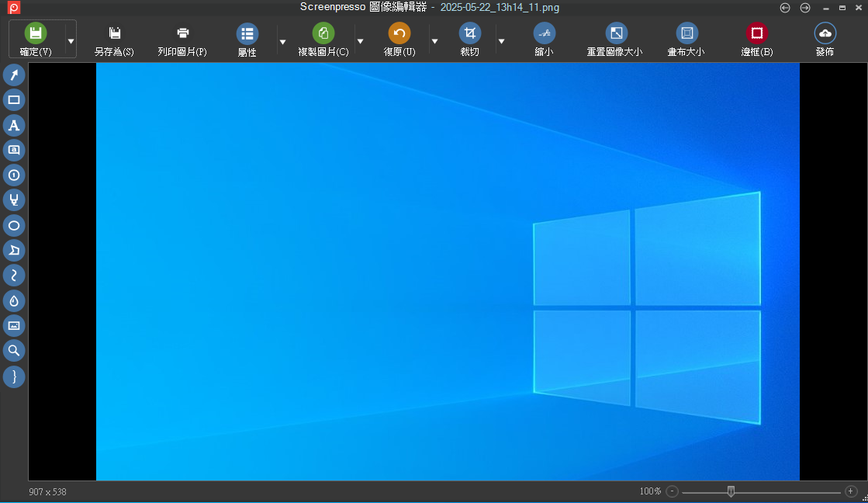The image size is (868, 503).
Task: Click the 100% zoom level text
Action: pyautogui.click(x=651, y=491)
